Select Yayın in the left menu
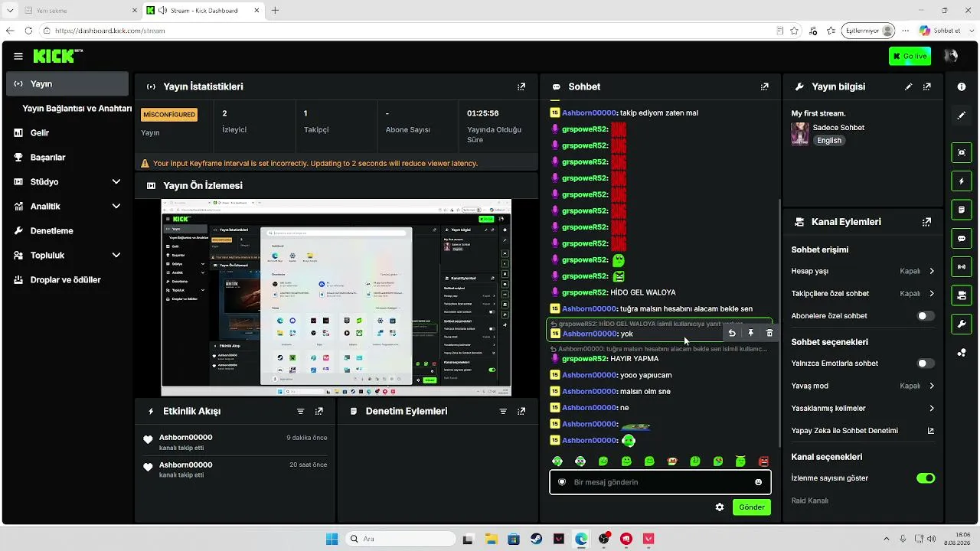The image size is (980, 551). pos(67,83)
